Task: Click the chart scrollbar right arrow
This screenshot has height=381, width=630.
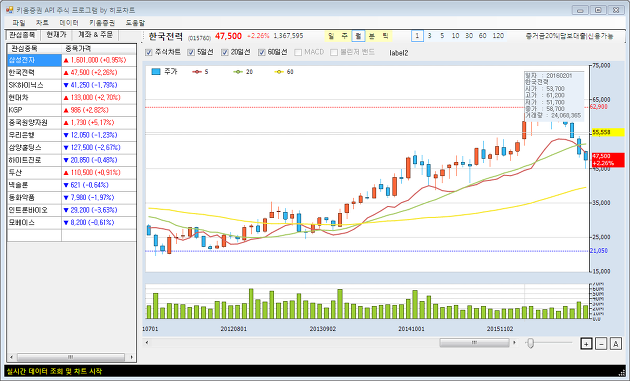Action: click(514, 343)
